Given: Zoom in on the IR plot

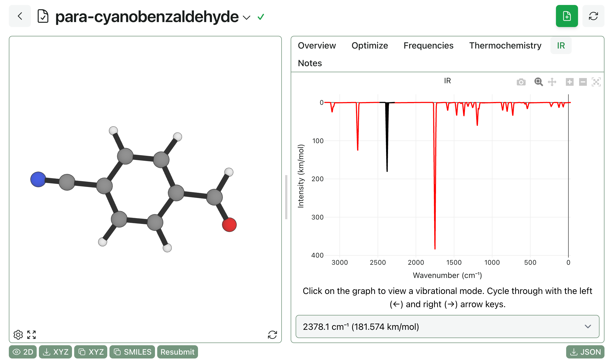Looking at the screenshot, I should 569,82.
